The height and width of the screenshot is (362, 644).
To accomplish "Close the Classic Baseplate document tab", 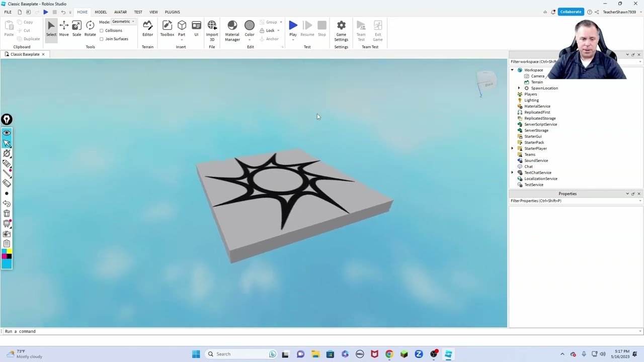I will (43, 54).
